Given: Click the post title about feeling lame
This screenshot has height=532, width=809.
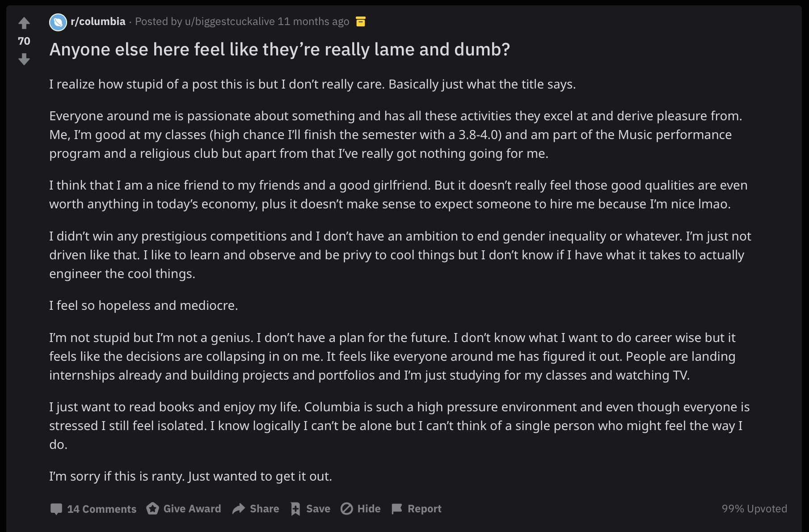Looking at the screenshot, I should click(279, 50).
